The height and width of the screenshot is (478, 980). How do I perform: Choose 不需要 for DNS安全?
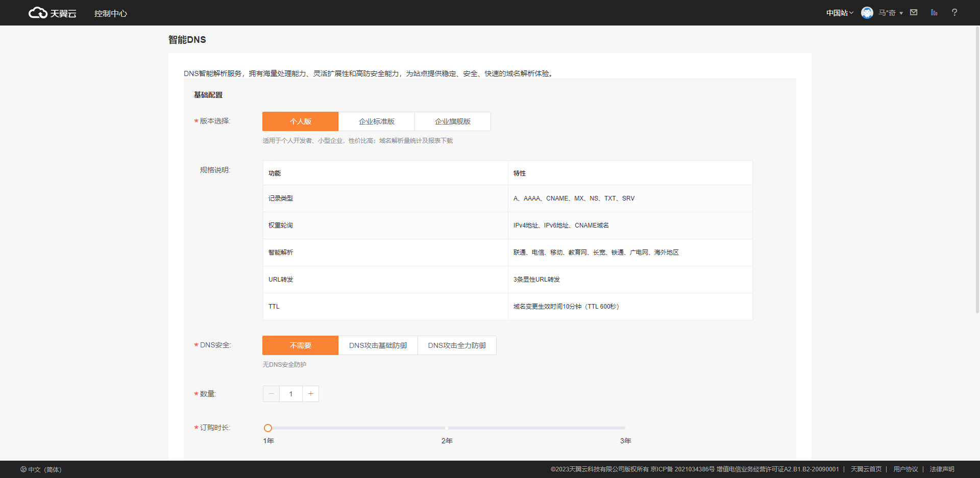(300, 345)
